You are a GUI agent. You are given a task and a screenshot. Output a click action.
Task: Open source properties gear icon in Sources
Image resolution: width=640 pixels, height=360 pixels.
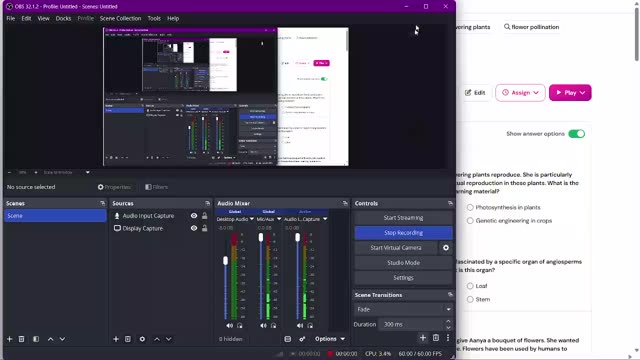click(x=142, y=339)
